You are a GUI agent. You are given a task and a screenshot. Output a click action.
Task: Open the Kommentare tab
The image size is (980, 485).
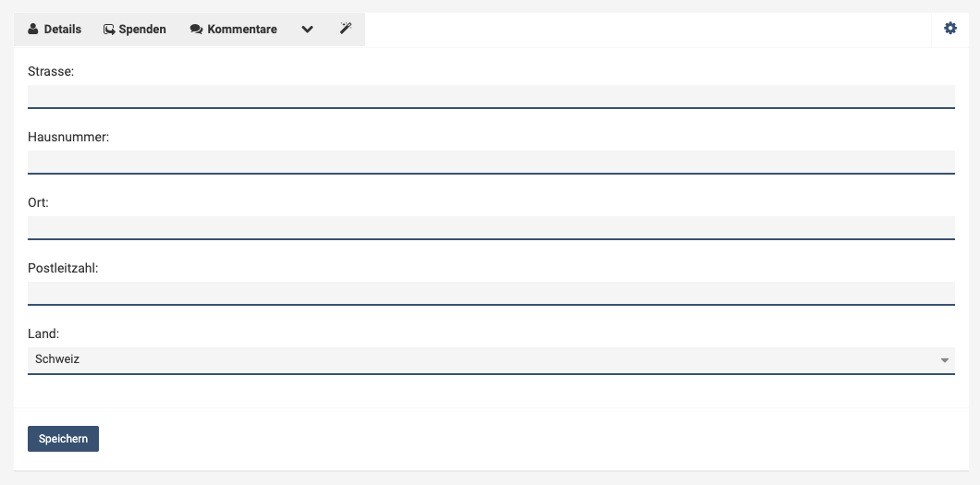click(x=234, y=30)
